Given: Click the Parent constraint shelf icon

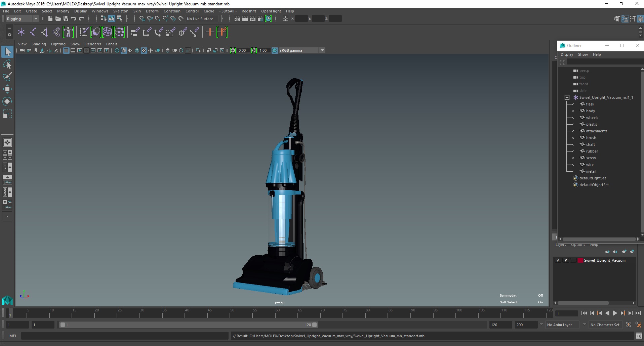Looking at the screenshot, I should pos(135,32).
